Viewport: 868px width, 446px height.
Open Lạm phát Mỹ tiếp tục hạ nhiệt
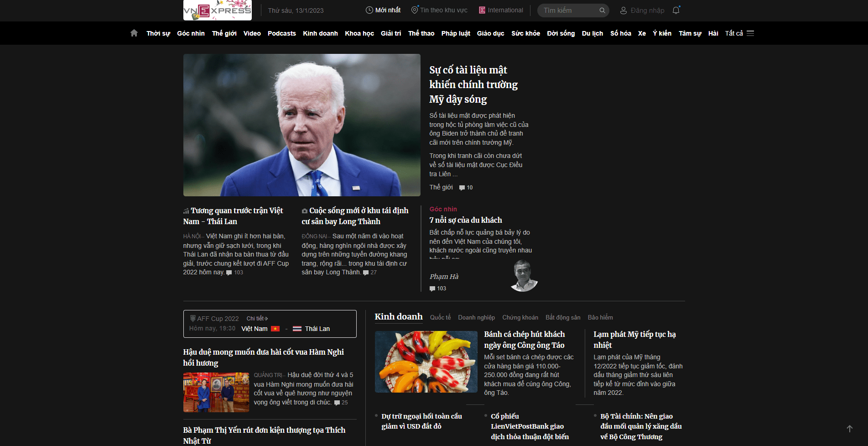pyautogui.click(x=635, y=340)
